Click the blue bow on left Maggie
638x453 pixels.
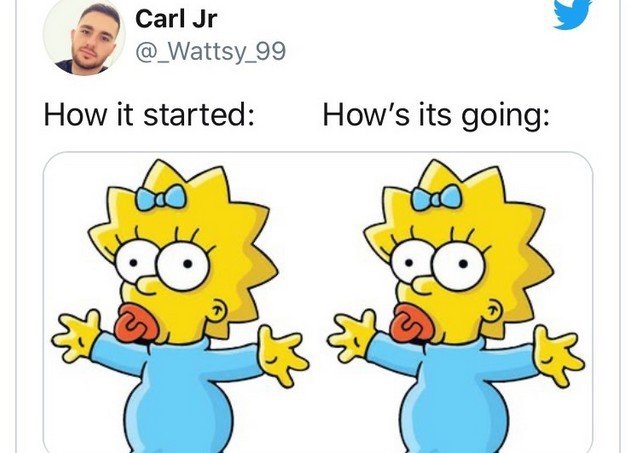point(162,197)
